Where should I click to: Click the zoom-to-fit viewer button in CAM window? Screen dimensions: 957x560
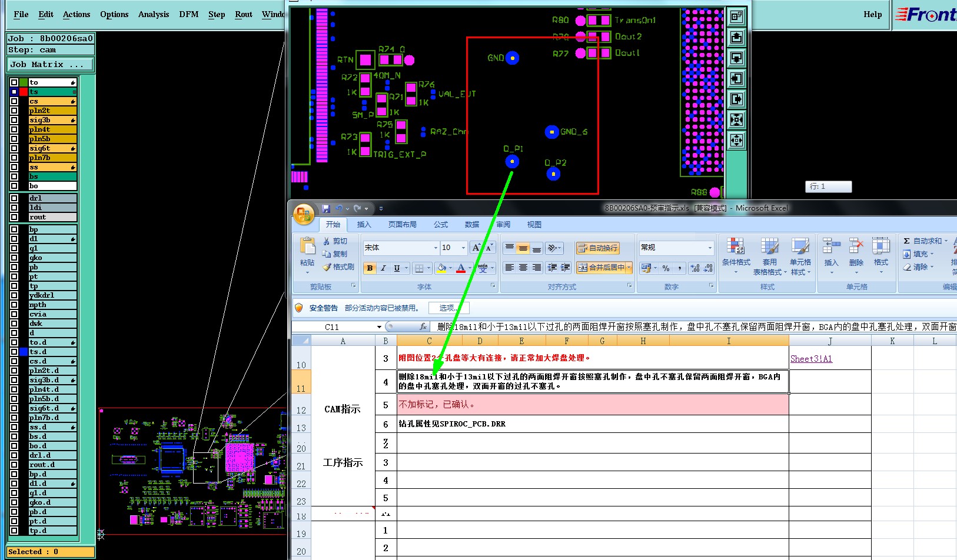click(736, 120)
